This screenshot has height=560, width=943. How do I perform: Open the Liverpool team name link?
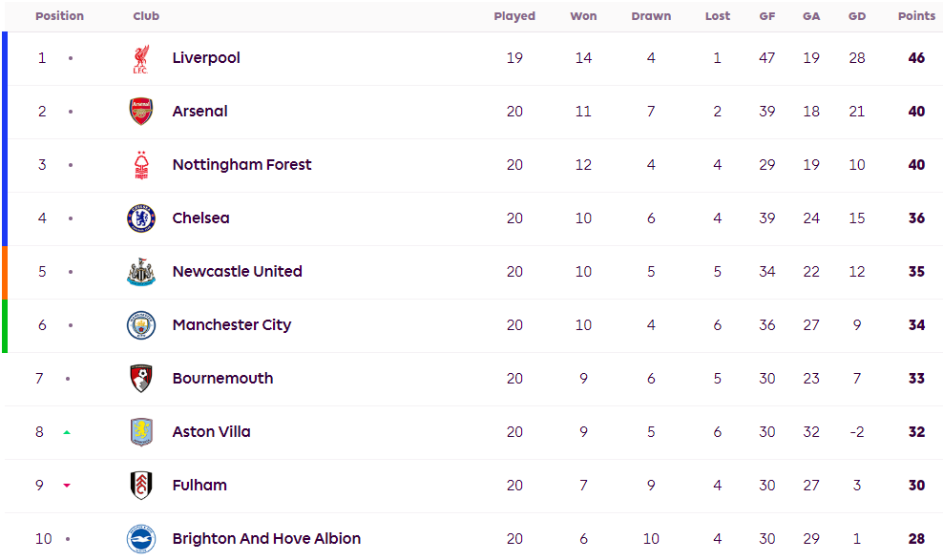205,57
